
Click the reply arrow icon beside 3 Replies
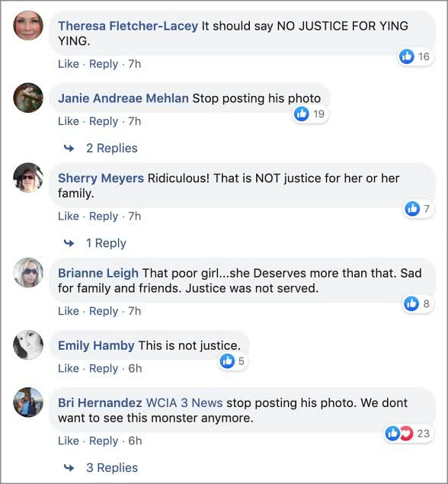click(69, 468)
